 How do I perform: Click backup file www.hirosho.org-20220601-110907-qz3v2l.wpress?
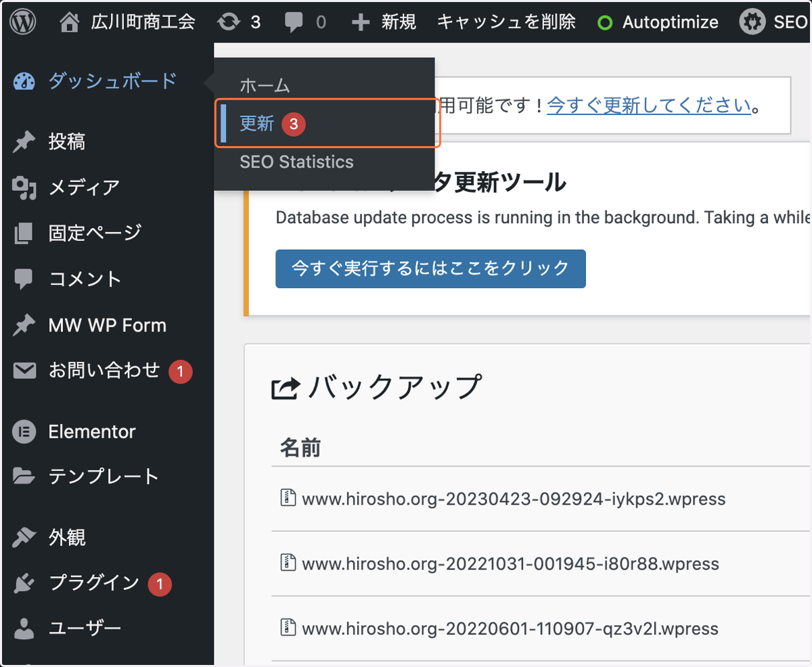coord(510,628)
